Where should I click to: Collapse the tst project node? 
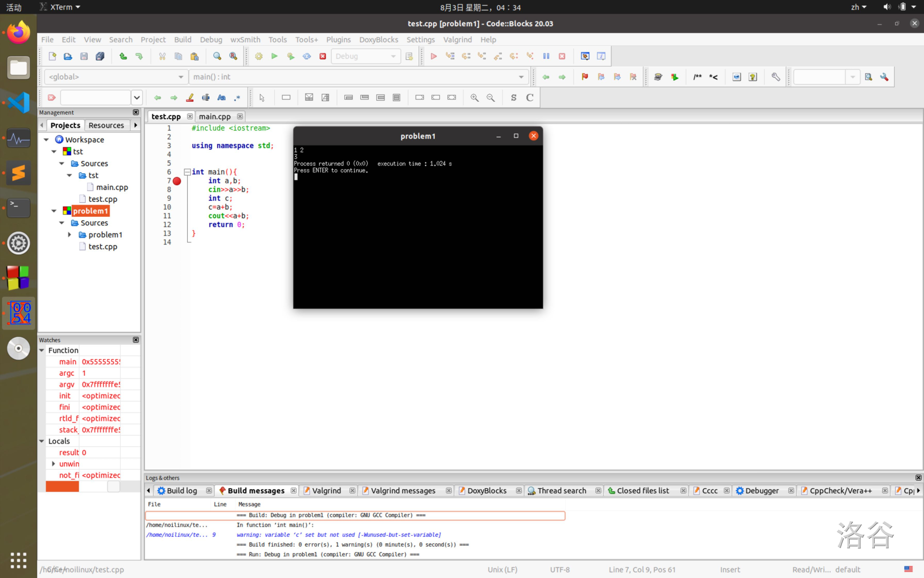click(54, 151)
